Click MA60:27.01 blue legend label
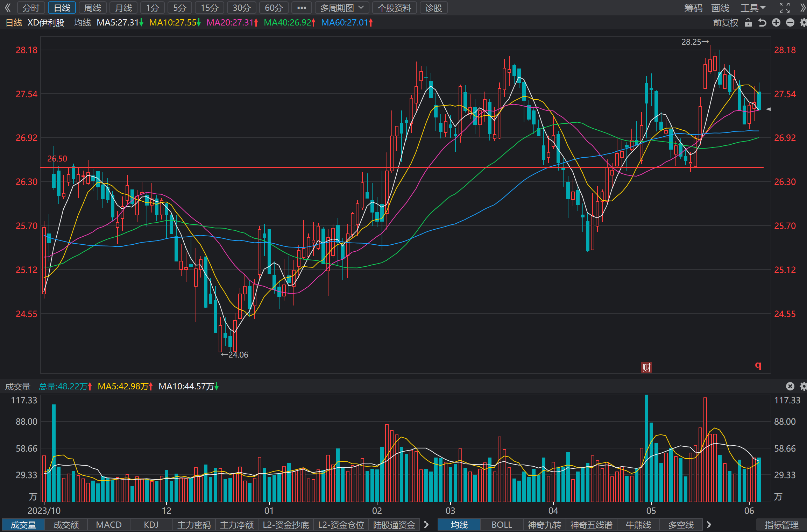Viewport: 807px width, 532px height. pos(347,23)
